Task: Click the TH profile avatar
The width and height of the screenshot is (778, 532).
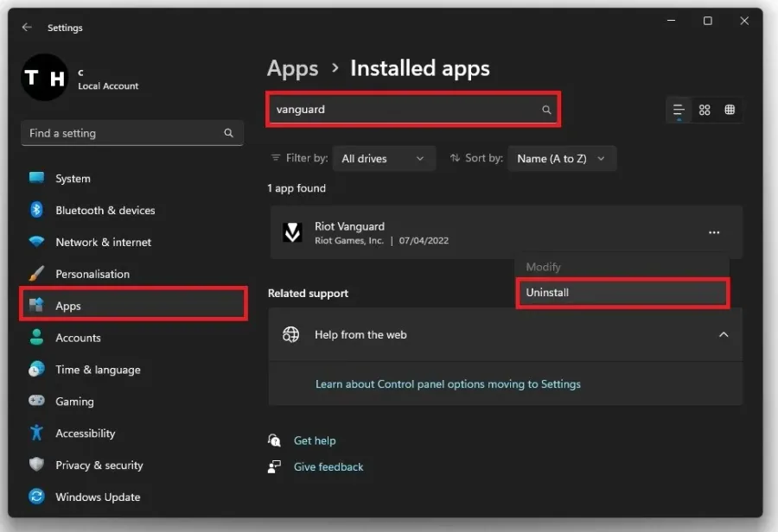Action: (45, 78)
